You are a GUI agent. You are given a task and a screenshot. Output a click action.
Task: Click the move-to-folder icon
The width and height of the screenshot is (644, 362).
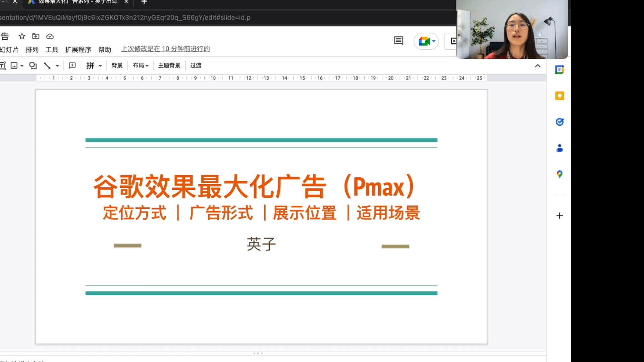coord(36,36)
